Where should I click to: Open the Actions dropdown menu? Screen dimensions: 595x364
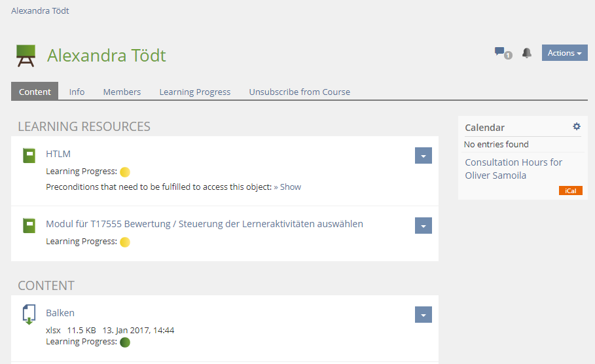pos(564,53)
